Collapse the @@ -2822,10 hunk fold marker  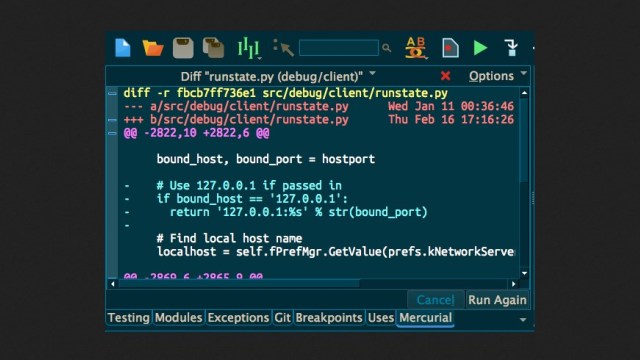[x=112, y=133]
